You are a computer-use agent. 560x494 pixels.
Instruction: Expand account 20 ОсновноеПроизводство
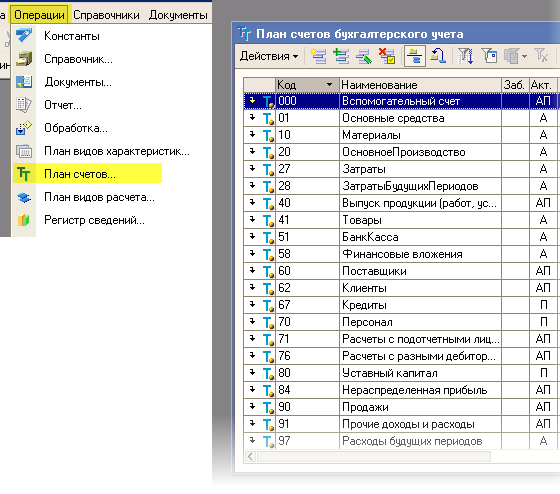pos(252,151)
